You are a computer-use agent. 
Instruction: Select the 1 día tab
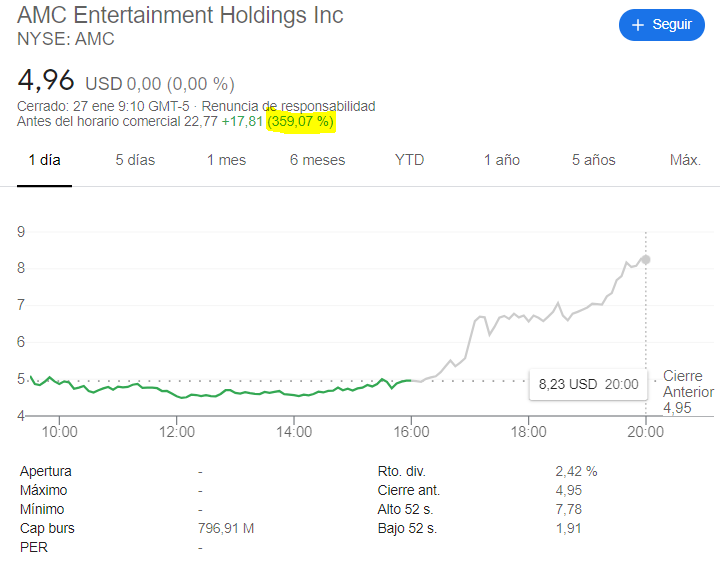[44, 160]
